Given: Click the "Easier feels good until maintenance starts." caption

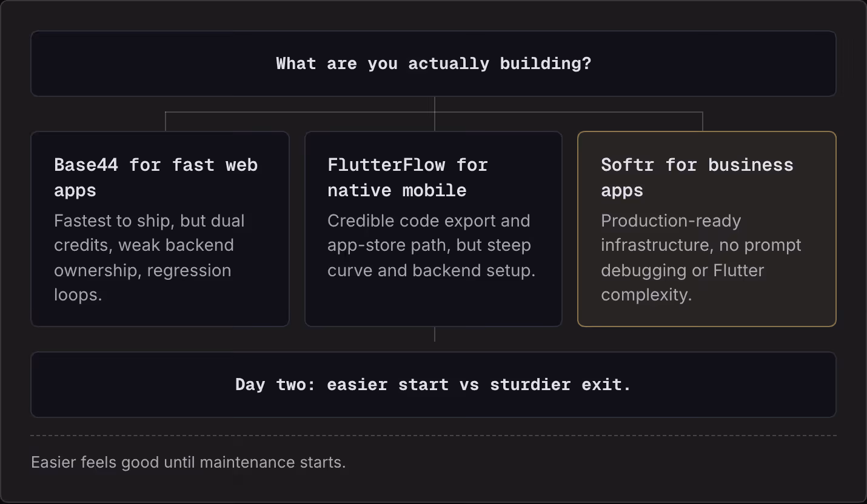Looking at the screenshot, I should (x=188, y=462).
